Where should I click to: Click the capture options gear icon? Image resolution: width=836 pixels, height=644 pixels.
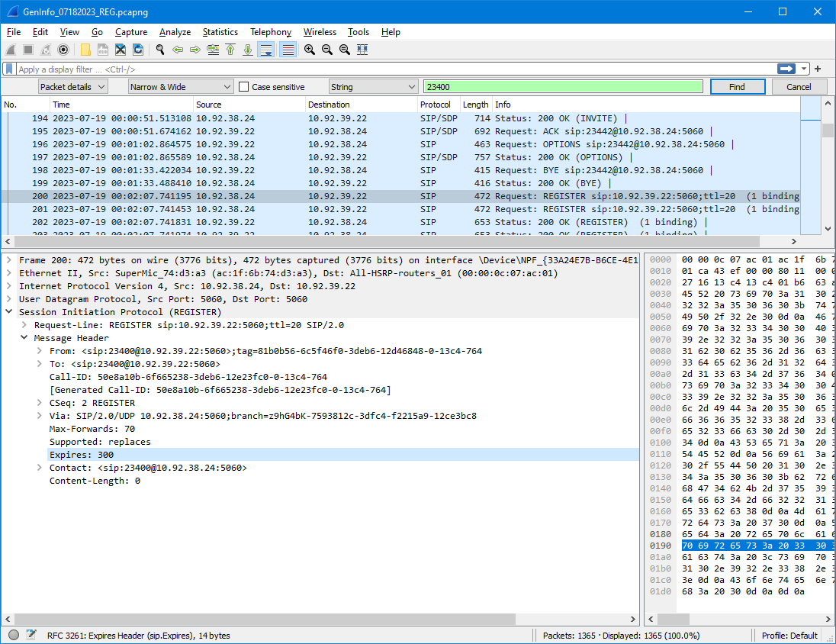pyautogui.click(x=63, y=50)
